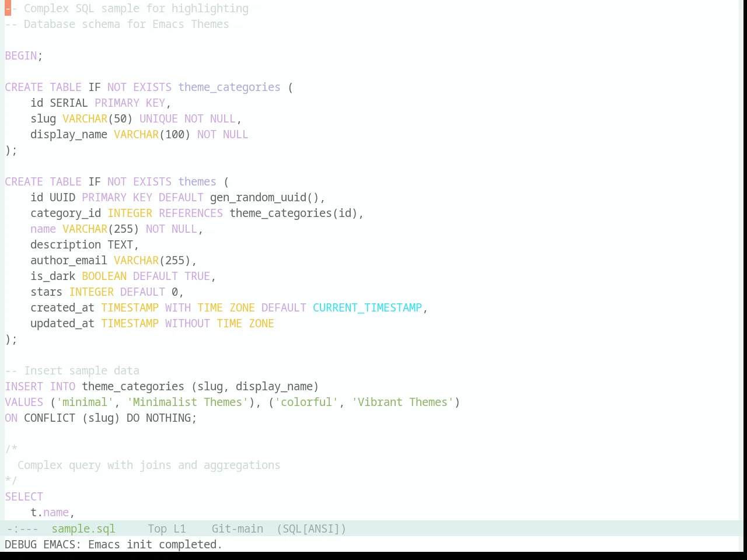Click the L1 line number indicator
Image resolution: width=747 pixels, height=560 pixels.
[180, 528]
